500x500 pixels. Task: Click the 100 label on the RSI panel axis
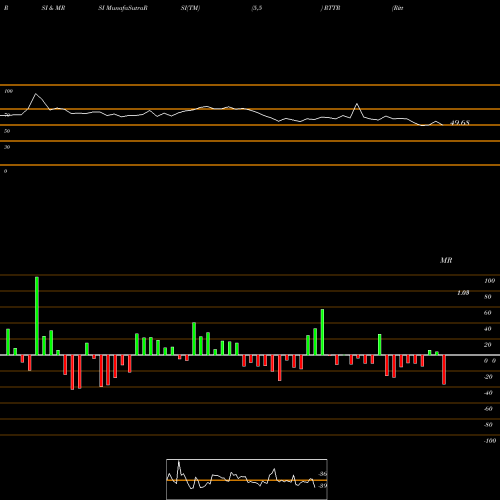[9, 91]
